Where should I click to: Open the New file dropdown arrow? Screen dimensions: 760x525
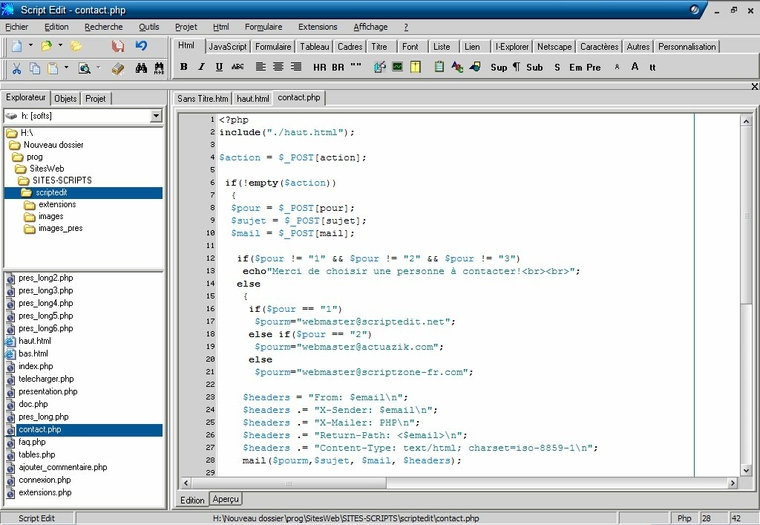click(x=31, y=46)
